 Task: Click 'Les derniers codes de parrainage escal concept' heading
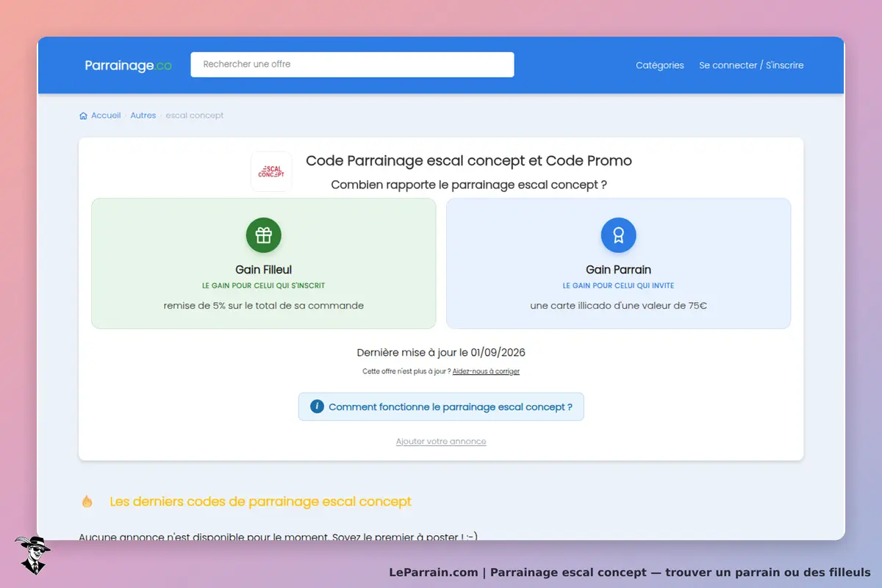pyautogui.click(x=260, y=502)
